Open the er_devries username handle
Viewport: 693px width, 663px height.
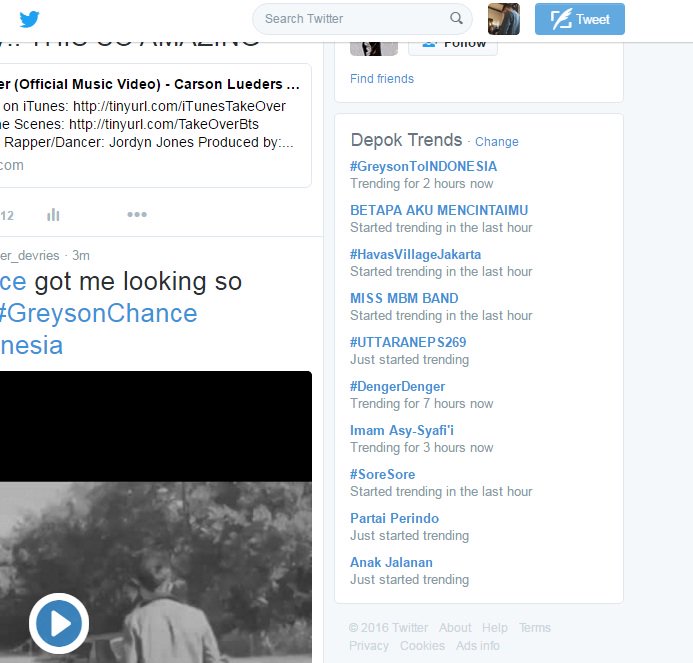pyautogui.click(x=30, y=255)
